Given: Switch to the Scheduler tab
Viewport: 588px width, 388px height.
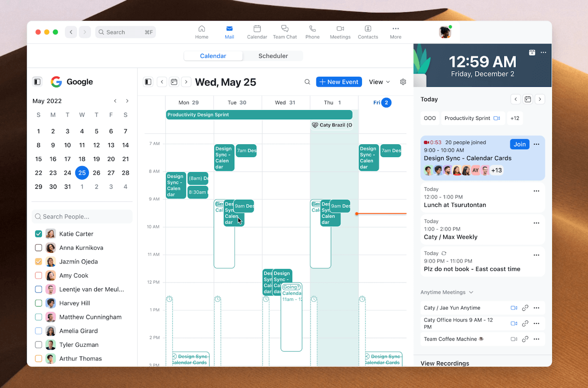Looking at the screenshot, I should (273, 56).
